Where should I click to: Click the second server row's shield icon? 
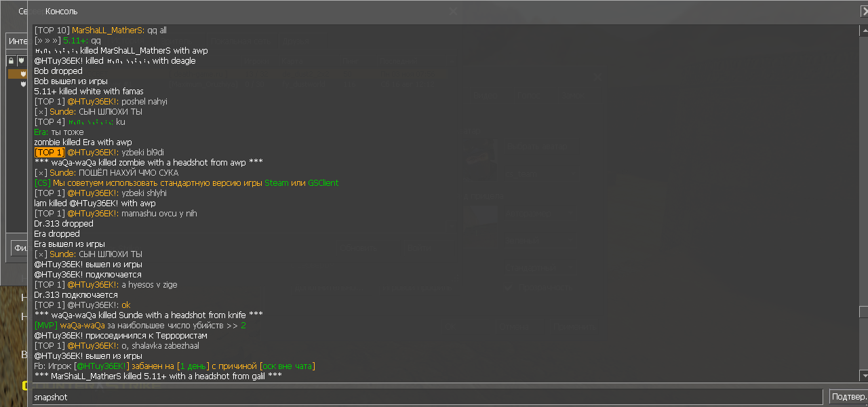coord(23,84)
